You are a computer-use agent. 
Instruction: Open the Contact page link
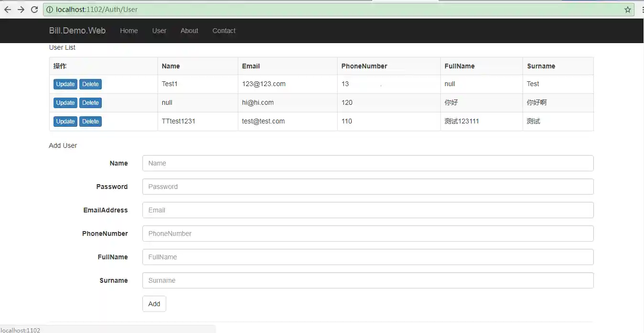224,31
